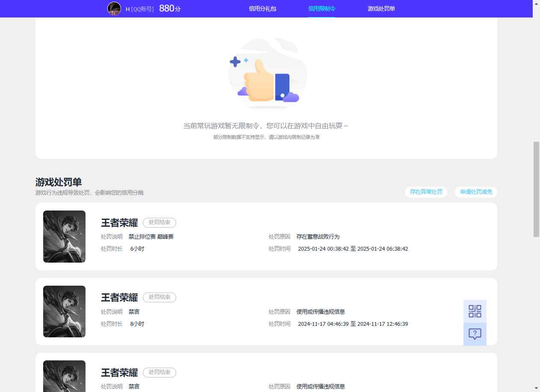The image size is (540, 392).
Task: Click the duration 8小时
Action: point(137,324)
